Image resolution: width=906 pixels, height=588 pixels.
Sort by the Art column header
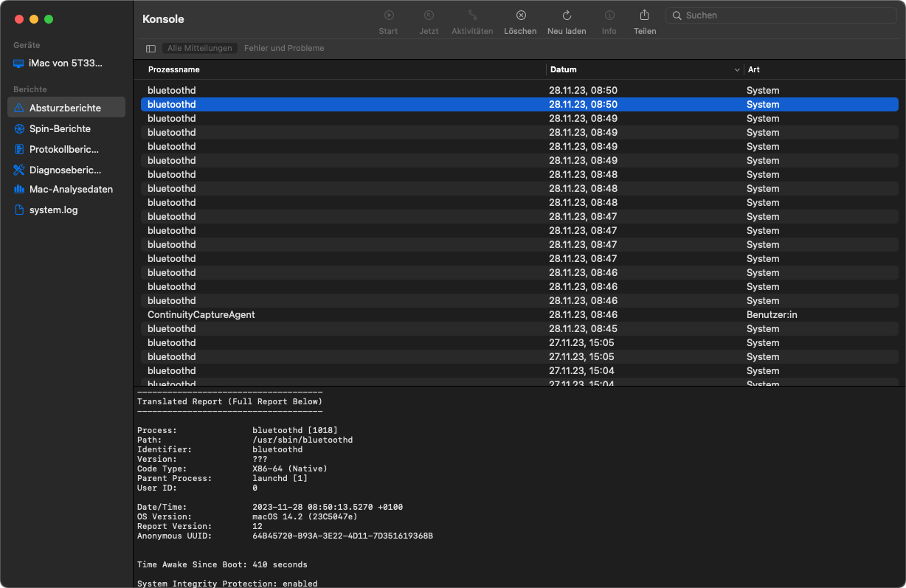pyautogui.click(x=753, y=70)
